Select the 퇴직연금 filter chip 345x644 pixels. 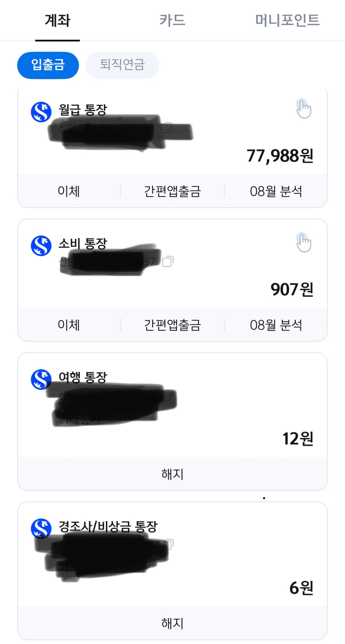coord(122,65)
